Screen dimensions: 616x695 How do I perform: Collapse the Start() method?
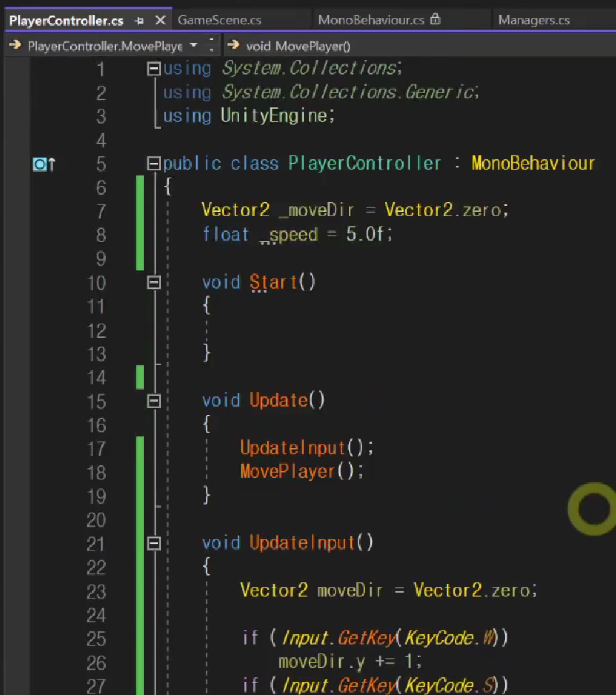click(153, 282)
